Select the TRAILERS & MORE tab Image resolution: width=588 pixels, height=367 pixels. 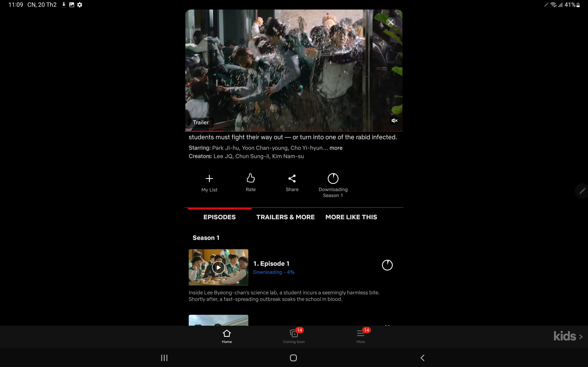coord(285,217)
